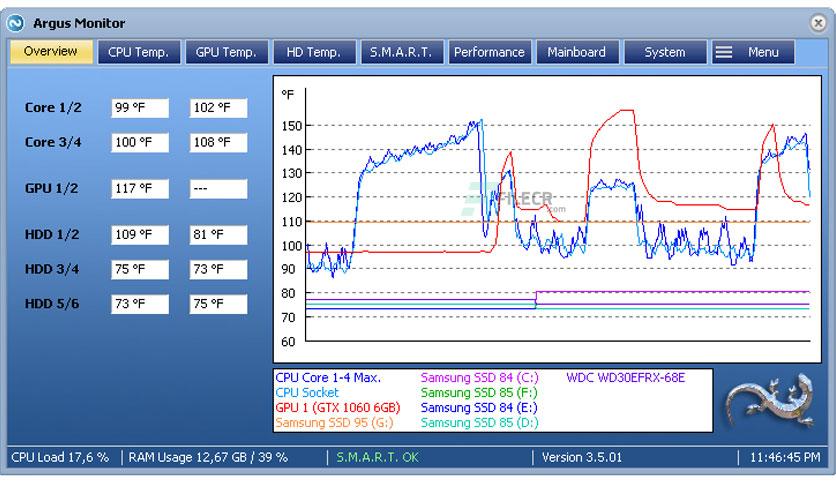This screenshot has width=836, height=484.
Task: Click the temperature history graph area
Action: click(547, 219)
